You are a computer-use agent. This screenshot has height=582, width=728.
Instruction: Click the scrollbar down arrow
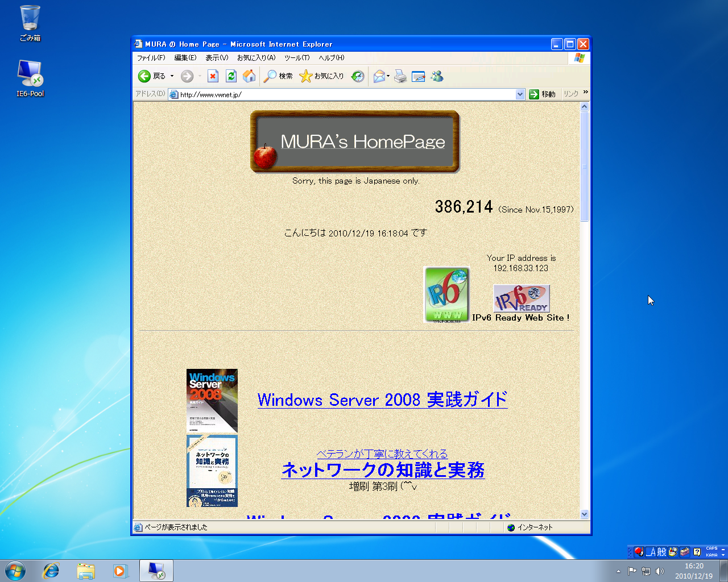(x=584, y=514)
